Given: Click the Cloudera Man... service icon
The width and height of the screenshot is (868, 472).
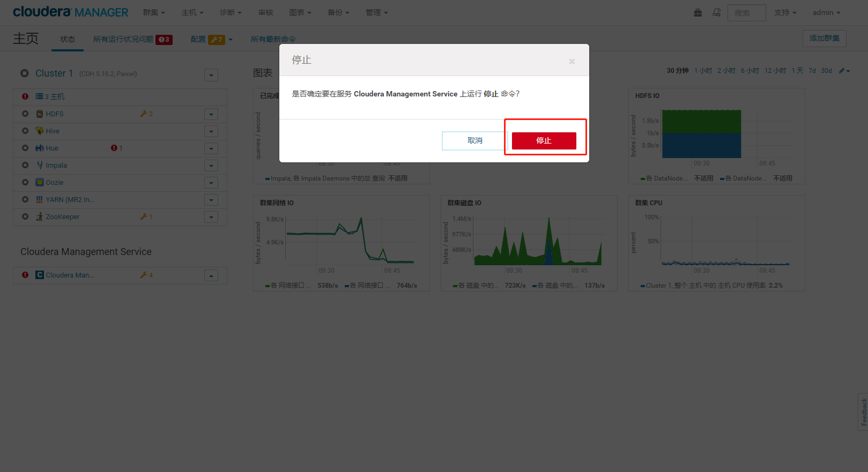Looking at the screenshot, I should pos(39,275).
